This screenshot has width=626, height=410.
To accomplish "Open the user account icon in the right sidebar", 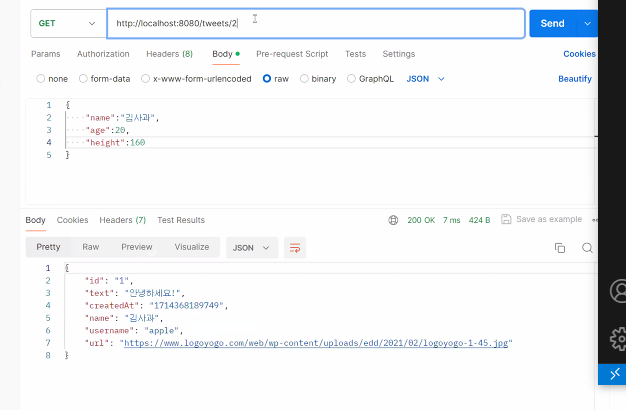I will 618,291.
